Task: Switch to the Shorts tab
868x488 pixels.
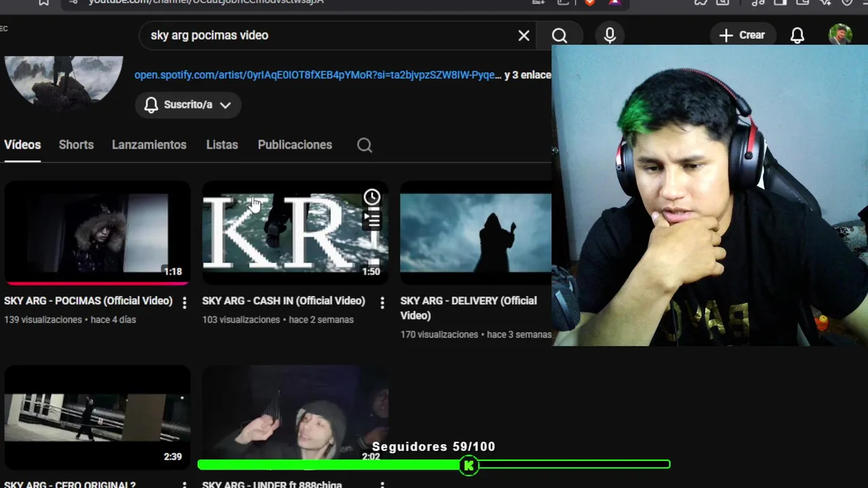Action: (76, 145)
